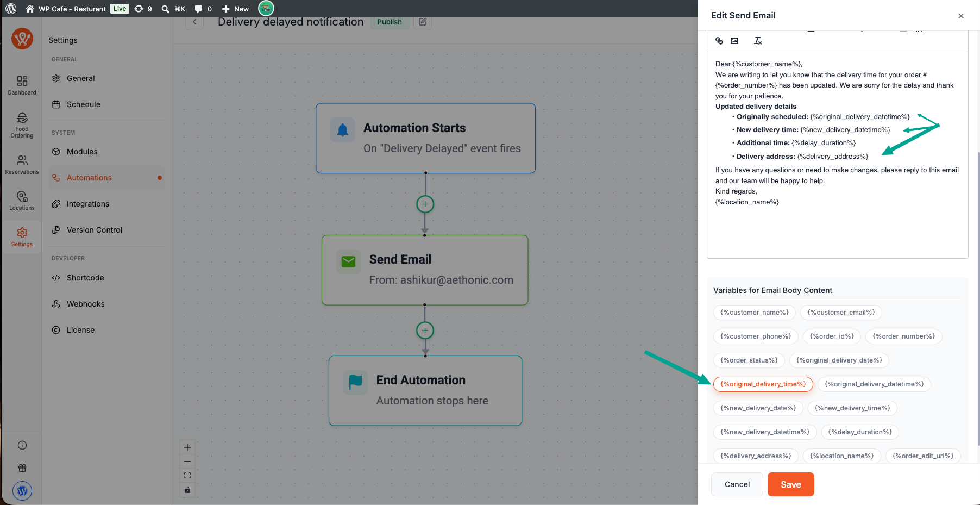The width and height of the screenshot is (980, 505).
Task: Insert a link in email editor
Action: point(719,41)
